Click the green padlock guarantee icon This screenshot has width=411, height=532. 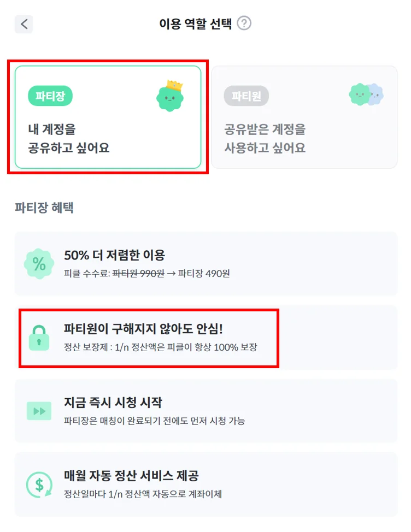[x=39, y=338]
